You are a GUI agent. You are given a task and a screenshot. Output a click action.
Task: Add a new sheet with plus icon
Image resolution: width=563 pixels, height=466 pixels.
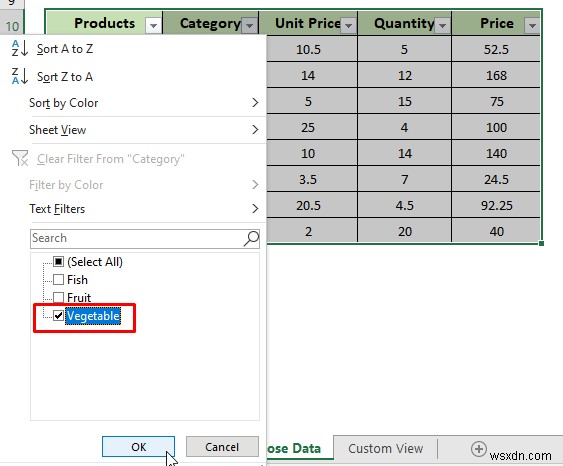coord(479,448)
